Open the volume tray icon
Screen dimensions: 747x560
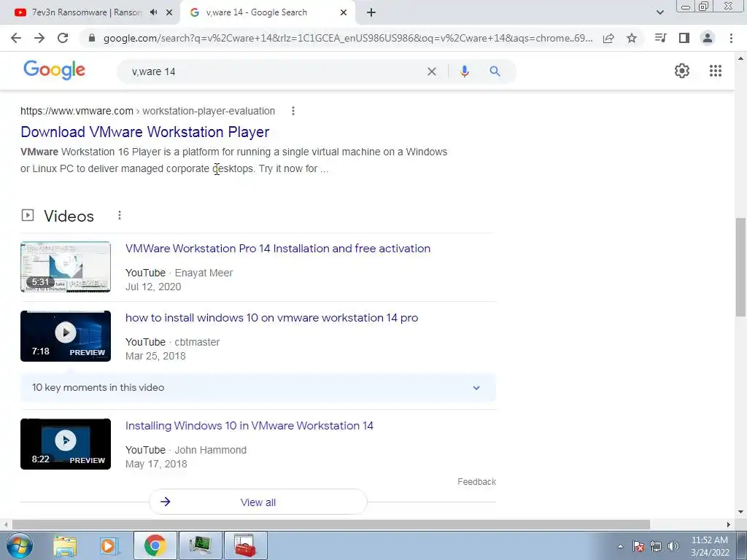[x=673, y=546]
